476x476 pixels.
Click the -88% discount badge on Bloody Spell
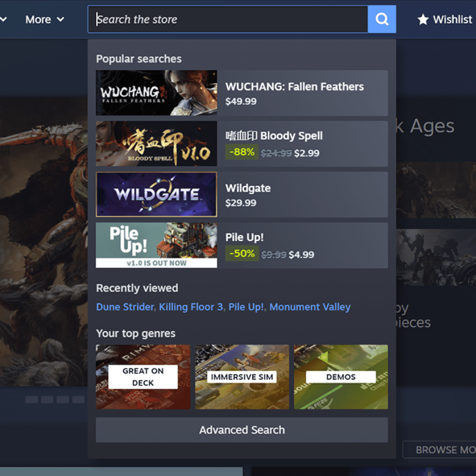[242, 152]
